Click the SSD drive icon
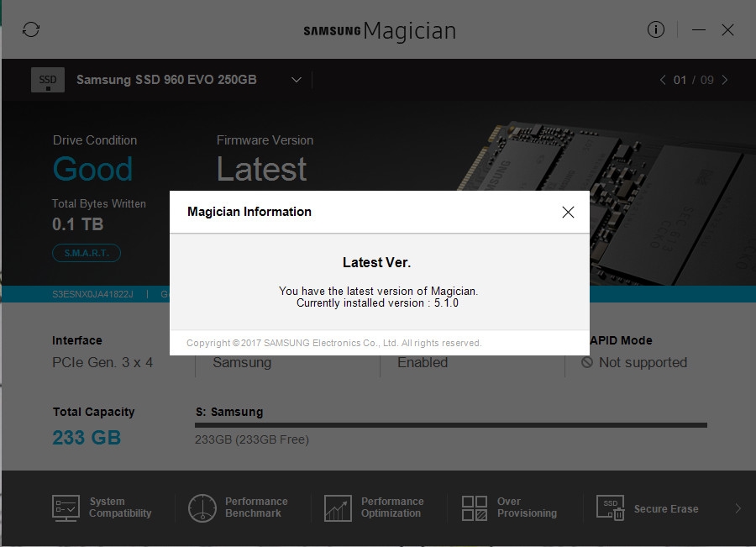This screenshot has height=547, width=756. tap(48, 80)
